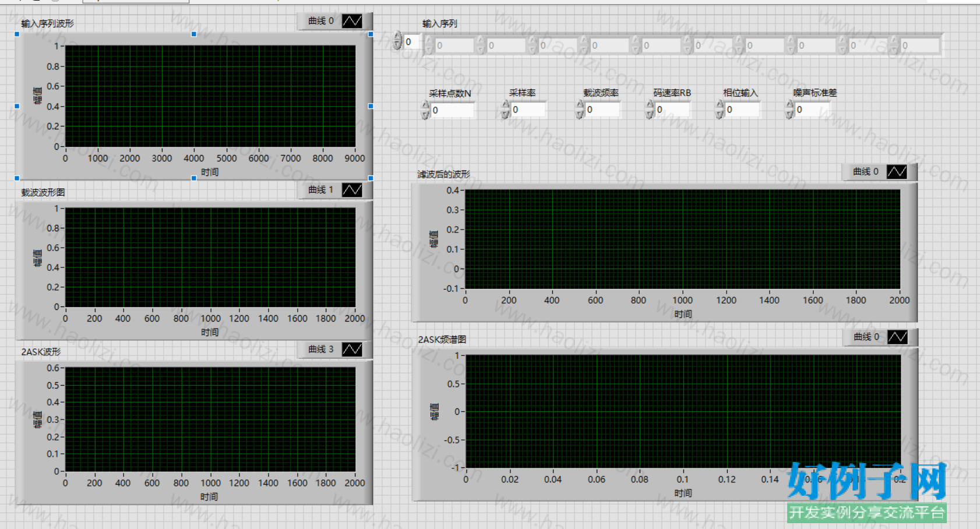Click the 采样率 stepper arrows

point(505,110)
